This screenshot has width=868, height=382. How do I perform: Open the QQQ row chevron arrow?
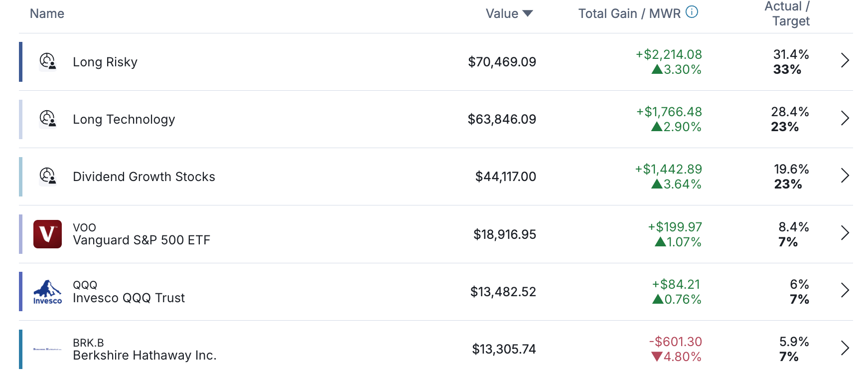845,290
